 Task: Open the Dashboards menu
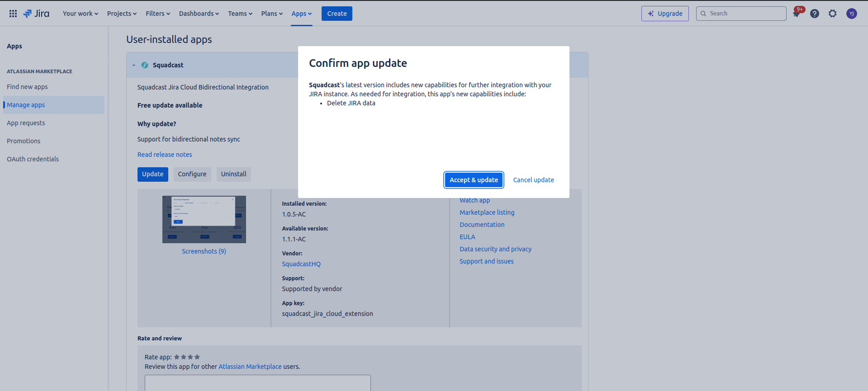(x=199, y=14)
